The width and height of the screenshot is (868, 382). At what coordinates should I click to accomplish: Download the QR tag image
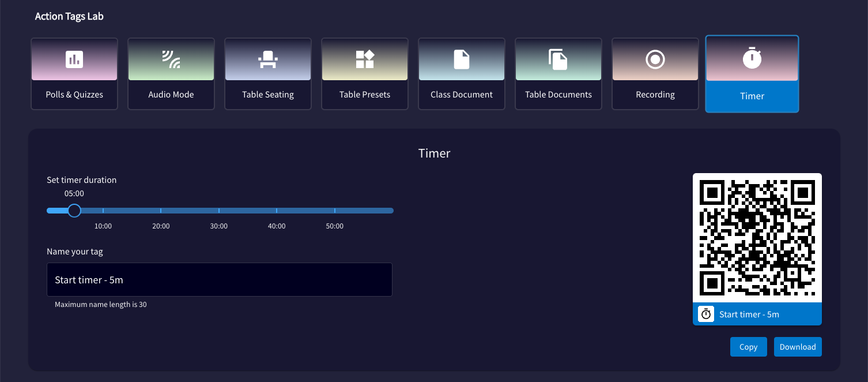pyautogui.click(x=798, y=347)
